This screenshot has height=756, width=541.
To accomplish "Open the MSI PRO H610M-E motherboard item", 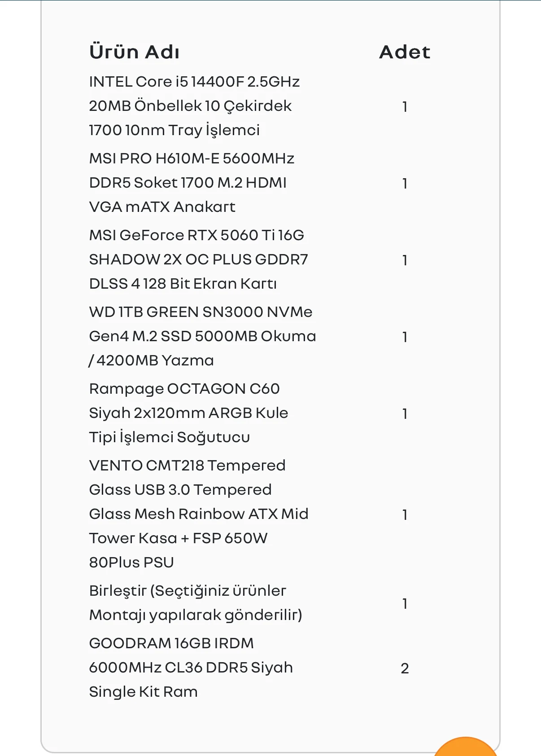I will (x=192, y=183).
